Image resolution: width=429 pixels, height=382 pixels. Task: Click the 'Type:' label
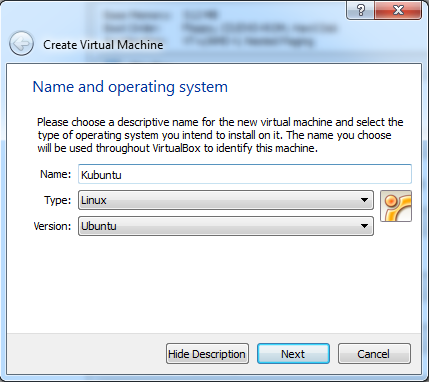click(x=57, y=200)
